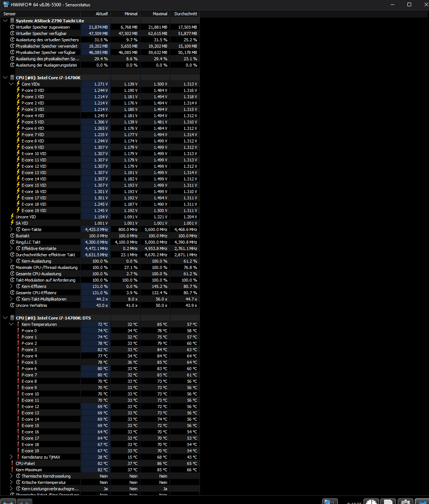Select Takt-Modulation auf Anforderung label
Screen dimensions: 429x504
45,280
